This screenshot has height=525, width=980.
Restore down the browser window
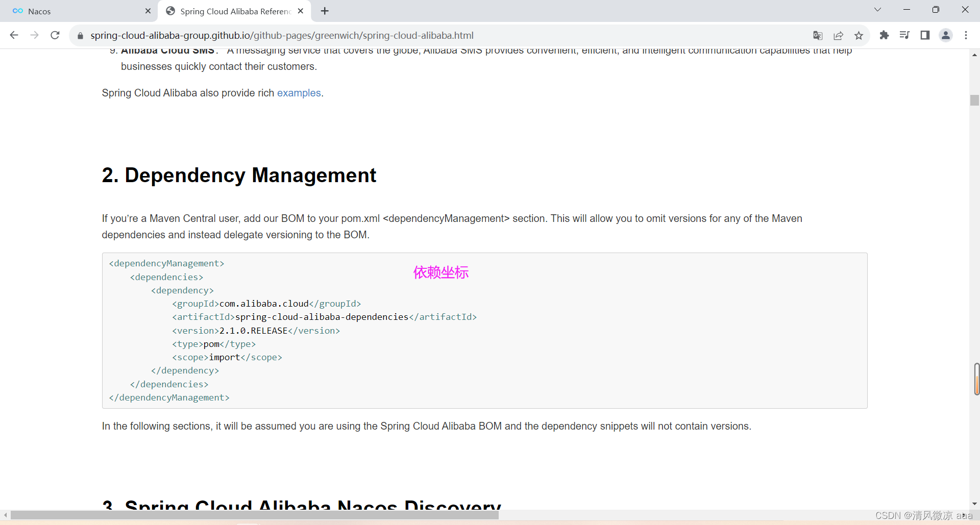coord(936,10)
